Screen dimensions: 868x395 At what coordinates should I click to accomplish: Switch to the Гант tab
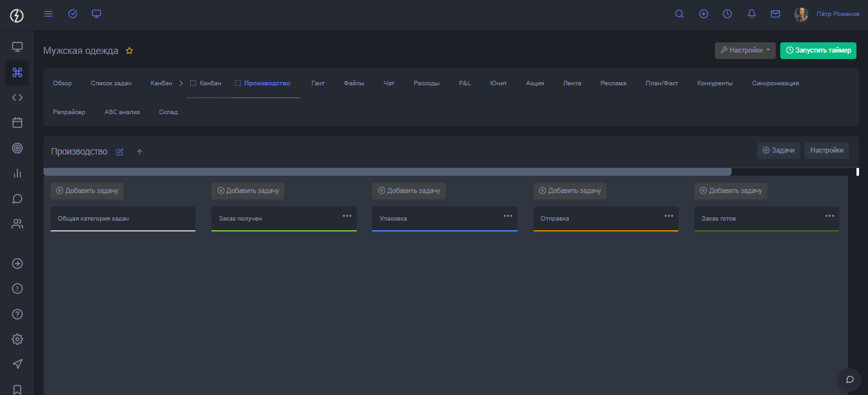pyautogui.click(x=318, y=83)
